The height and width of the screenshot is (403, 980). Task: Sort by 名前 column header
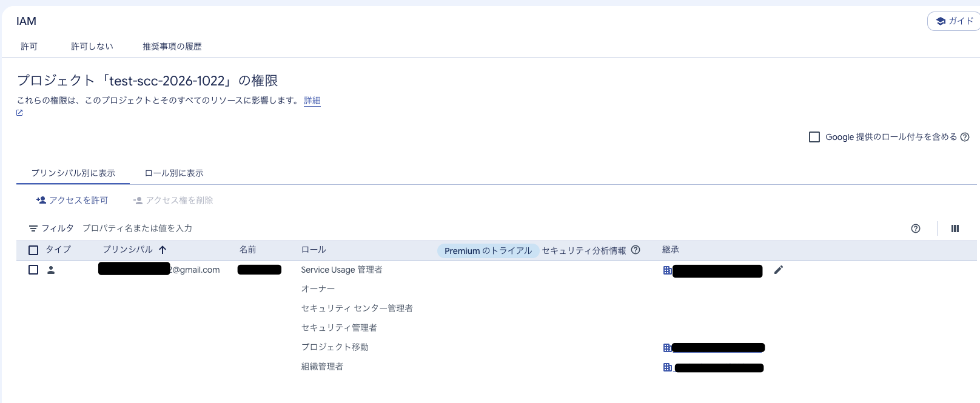coord(248,250)
